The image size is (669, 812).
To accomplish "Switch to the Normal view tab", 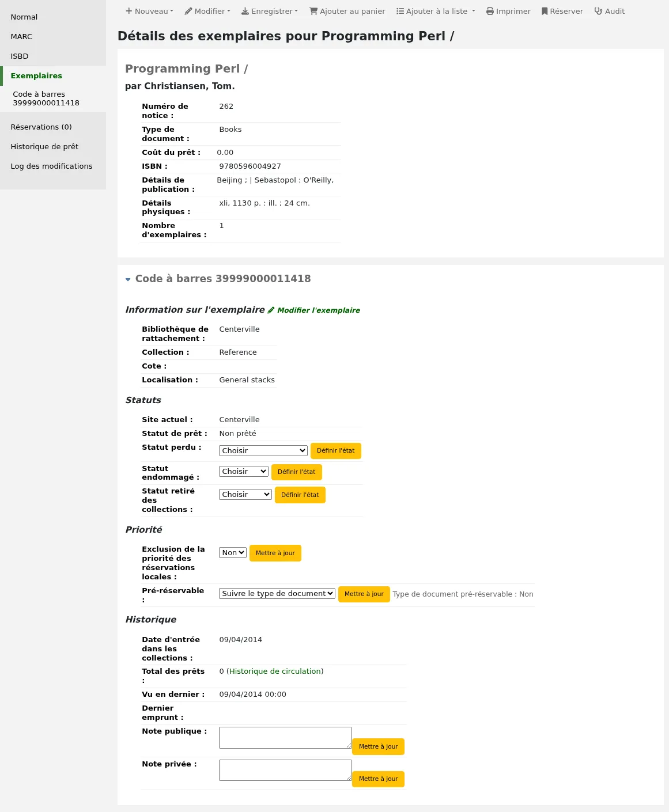I will pyautogui.click(x=53, y=17).
